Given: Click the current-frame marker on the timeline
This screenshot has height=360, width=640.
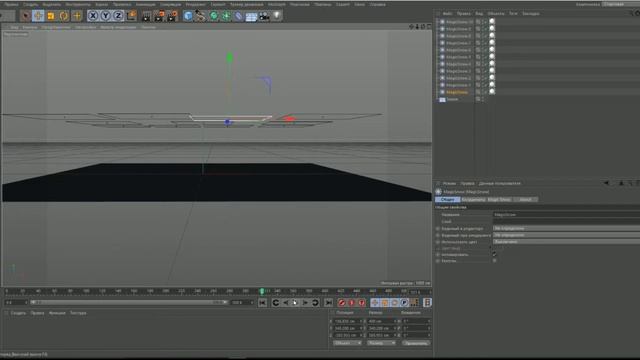Looking at the screenshot, I should (x=262, y=291).
